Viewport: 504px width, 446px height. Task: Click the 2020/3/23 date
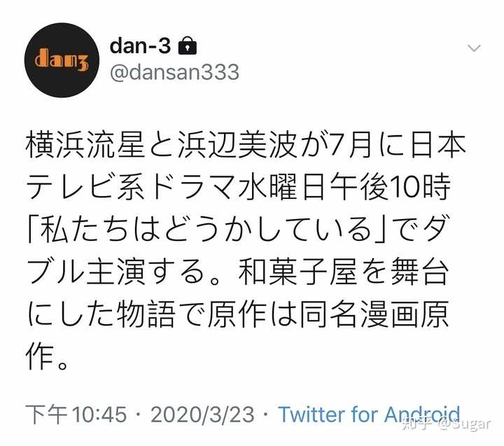202,414
